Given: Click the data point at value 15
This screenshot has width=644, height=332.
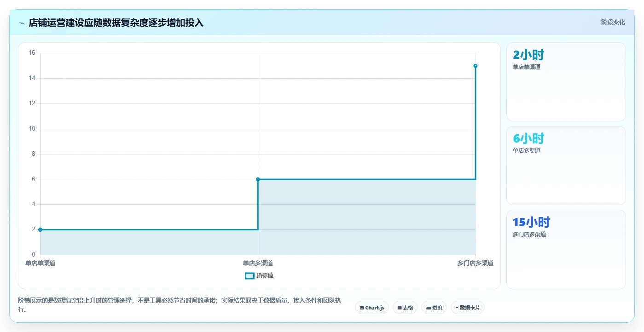Looking at the screenshot, I should tap(476, 66).
